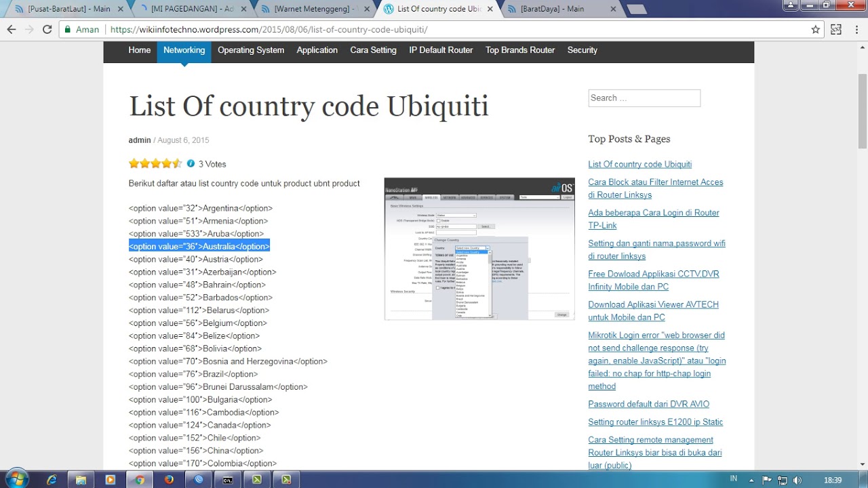868x488 pixels.
Task: Open the IP Default Router menu item
Action: point(441,50)
